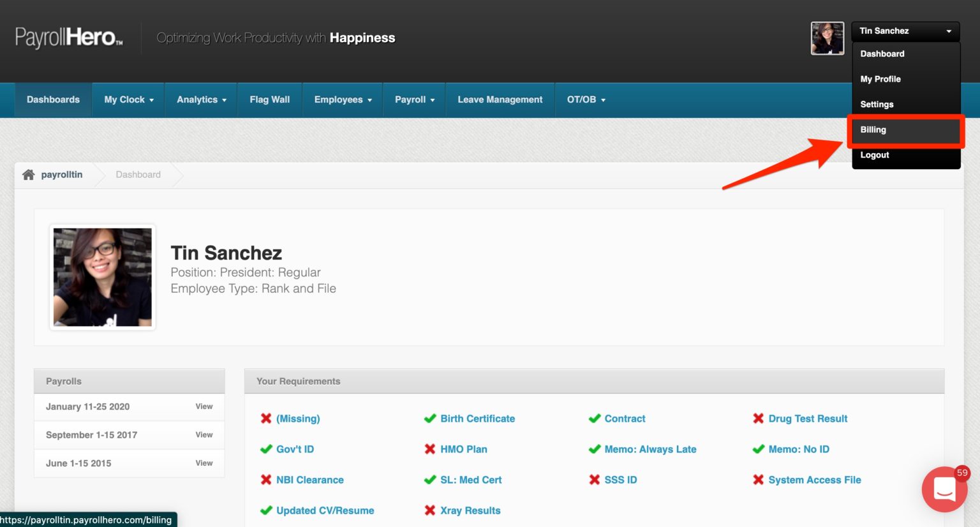Image resolution: width=980 pixels, height=527 pixels.
Task: Open the Leave Management tab
Action: coord(500,100)
